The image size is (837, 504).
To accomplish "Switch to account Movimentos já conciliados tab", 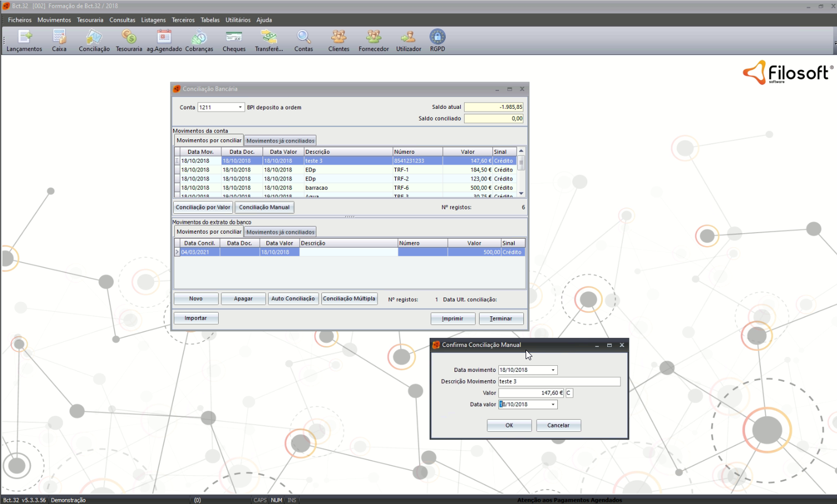I will tap(280, 141).
